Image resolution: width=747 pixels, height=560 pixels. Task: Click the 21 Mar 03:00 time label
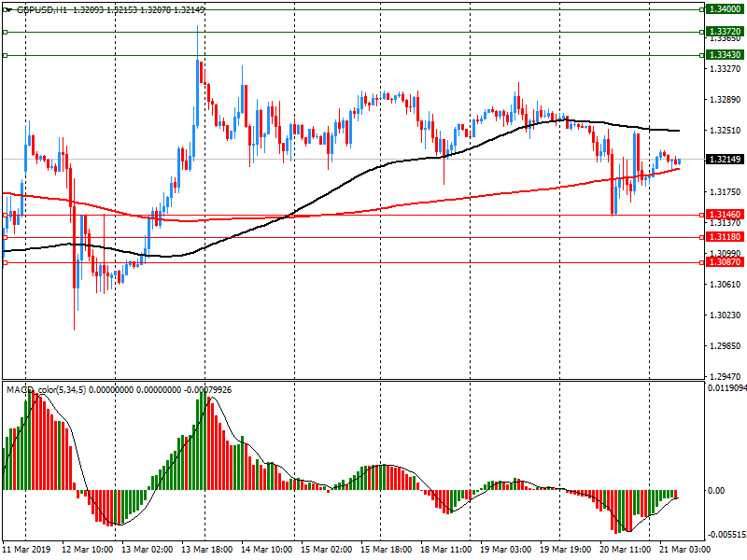[684, 550]
